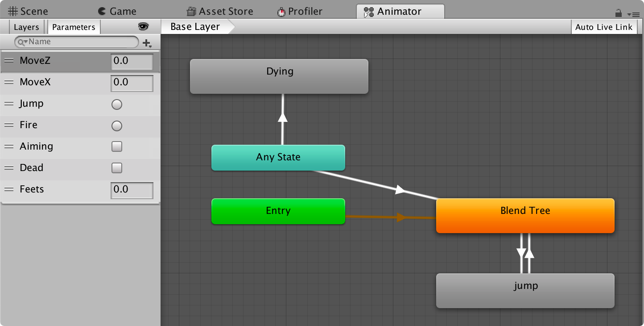Fire the Jump trigger radio button
This screenshot has height=326, width=644.
coord(117,104)
